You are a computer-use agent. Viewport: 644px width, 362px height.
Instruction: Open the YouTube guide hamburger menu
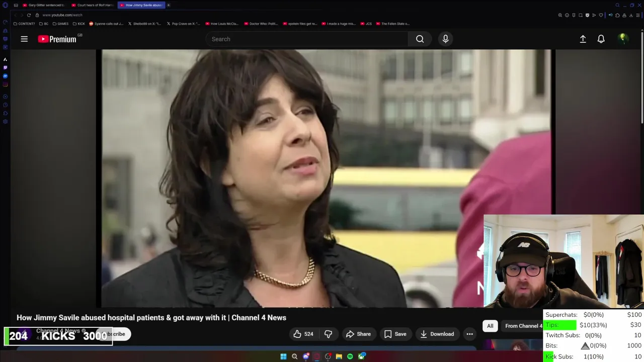24,39
